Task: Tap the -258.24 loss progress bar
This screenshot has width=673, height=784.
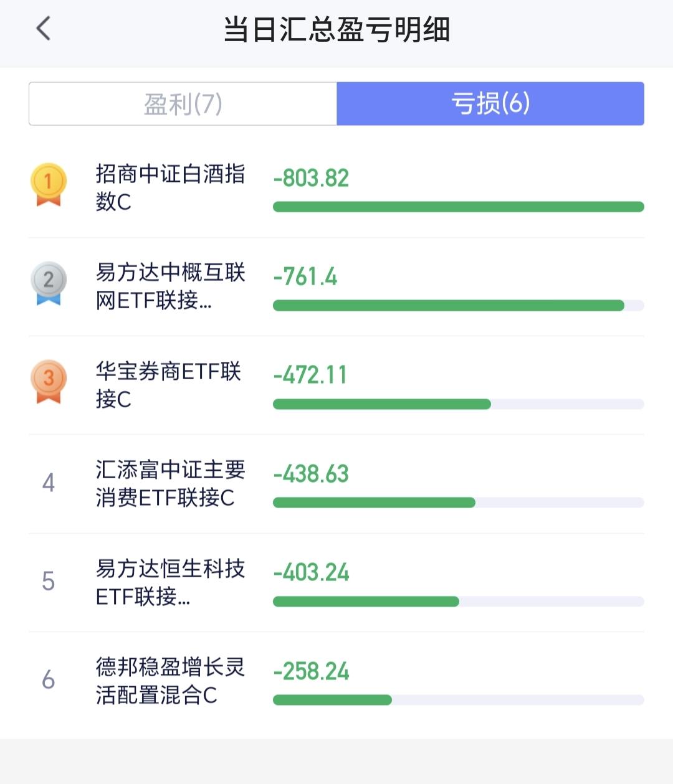Action: click(459, 700)
